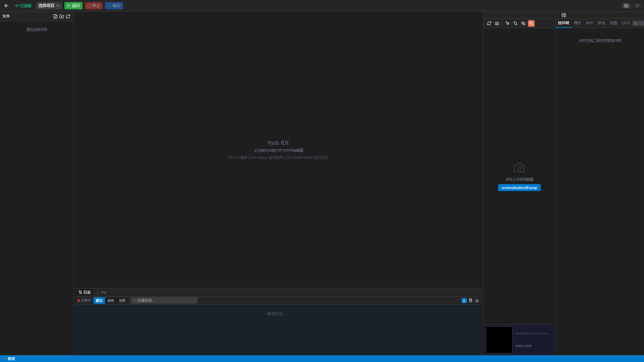
Task: Click the screenshotAndDump button
Action: point(519,188)
